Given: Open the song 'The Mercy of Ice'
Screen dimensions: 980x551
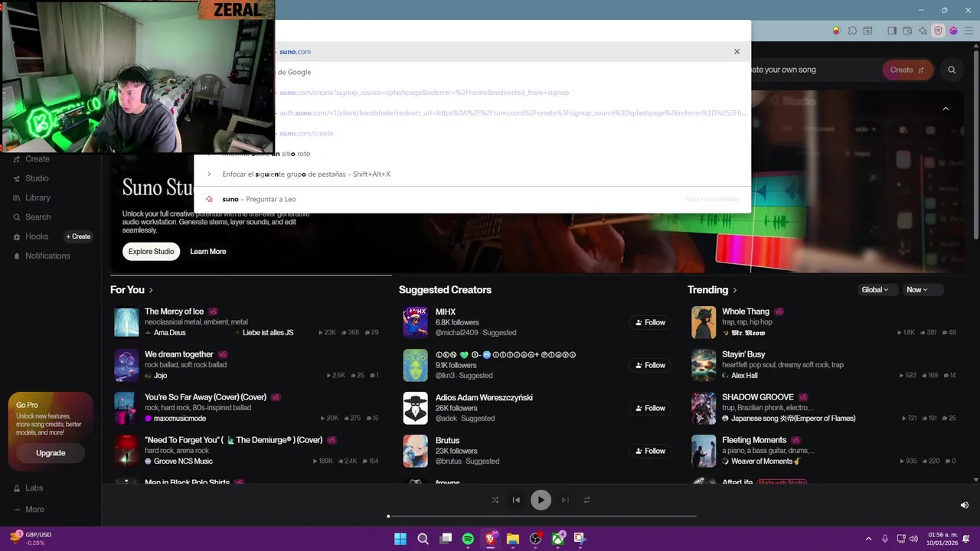Looking at the screenshot, I should 174,311.
